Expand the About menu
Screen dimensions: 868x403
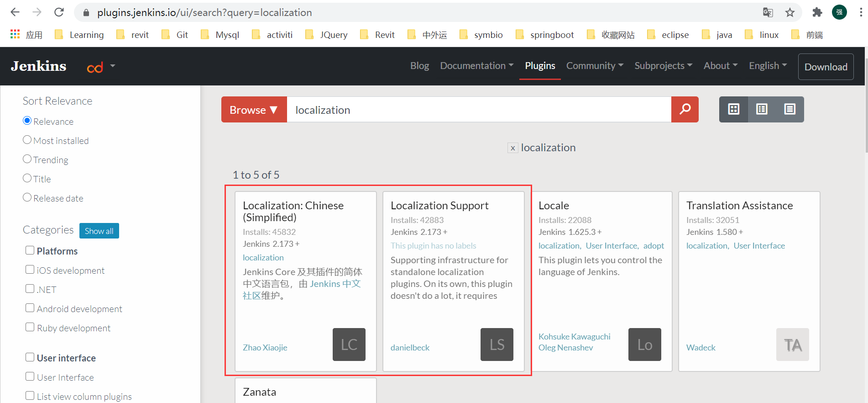pos(721,66)
